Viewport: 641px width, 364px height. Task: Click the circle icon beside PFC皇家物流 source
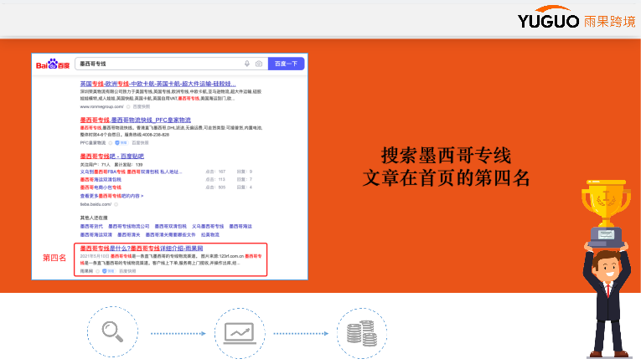tap(111, 143)
